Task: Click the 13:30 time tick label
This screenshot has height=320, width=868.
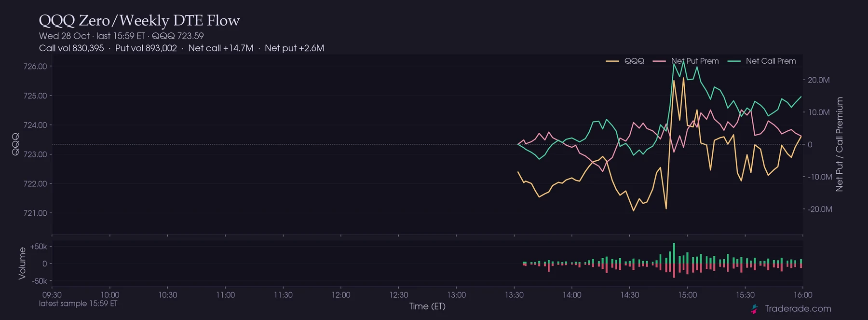Action: pos(514,295)
